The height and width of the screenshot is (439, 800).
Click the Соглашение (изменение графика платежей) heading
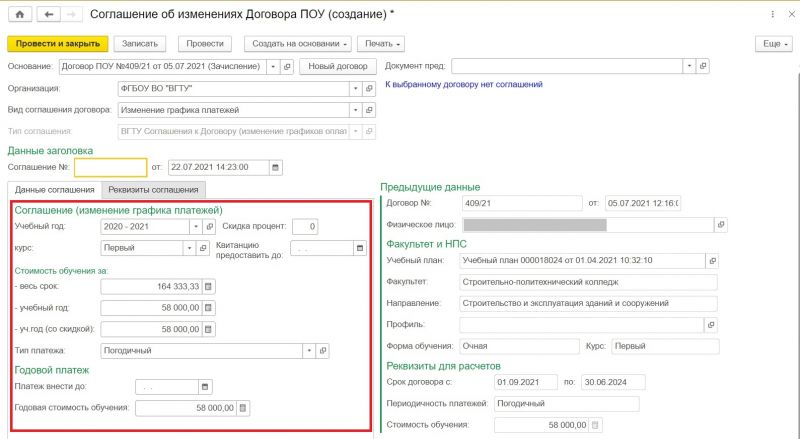tap(118, 210)
